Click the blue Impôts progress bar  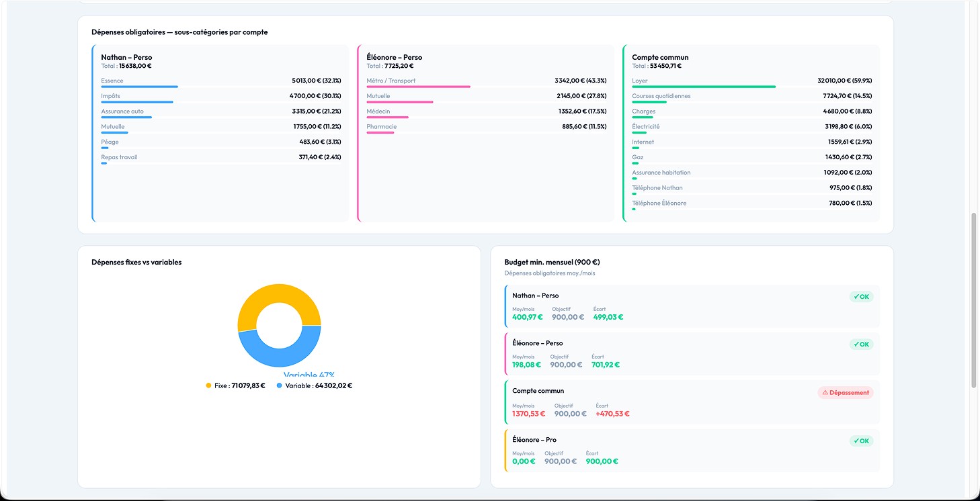tap(137, 102)
